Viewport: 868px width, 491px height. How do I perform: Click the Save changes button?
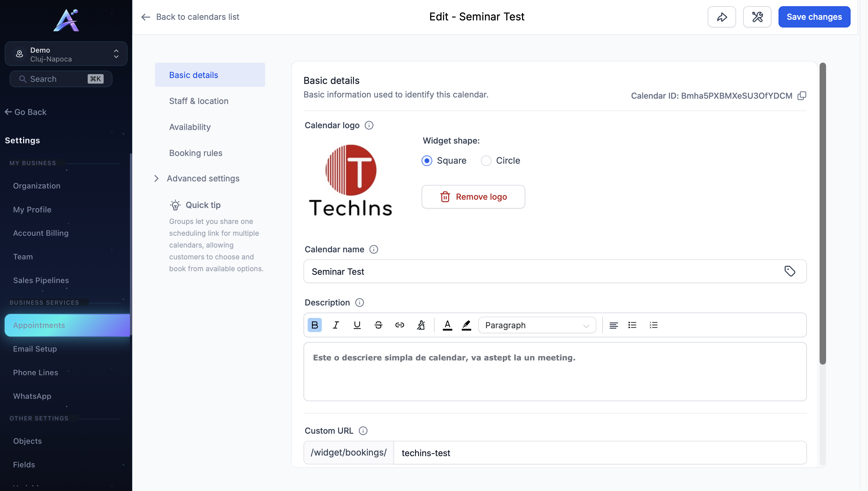tap(814, 17)
